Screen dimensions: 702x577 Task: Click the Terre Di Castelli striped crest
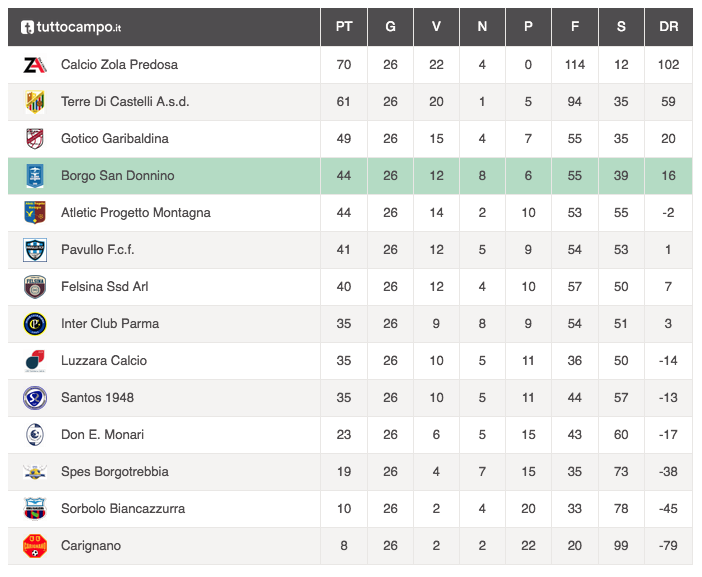pyautogui.click(x=34, y=102)
